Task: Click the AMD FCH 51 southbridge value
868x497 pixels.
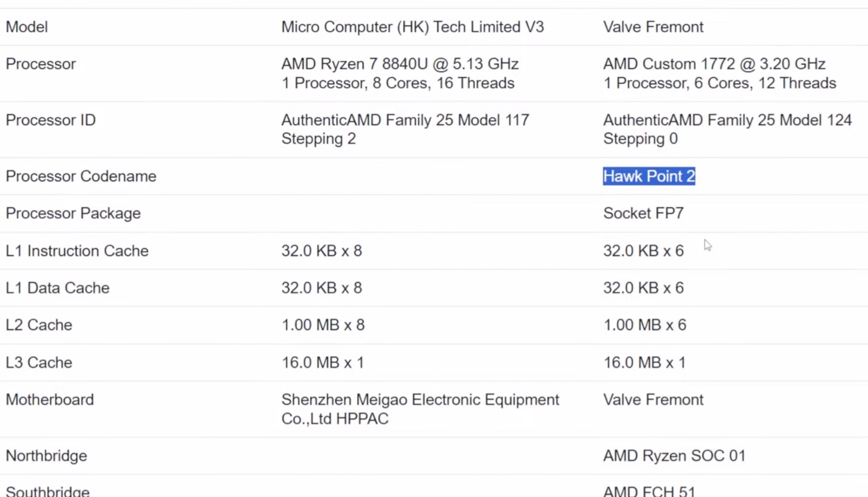Action: tap(649, 491)
